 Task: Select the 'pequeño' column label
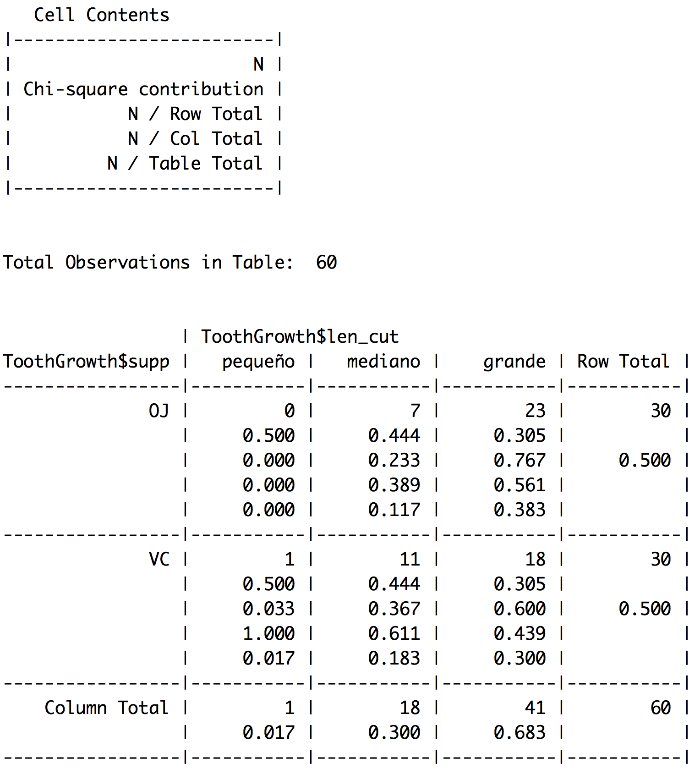point(258,362)
